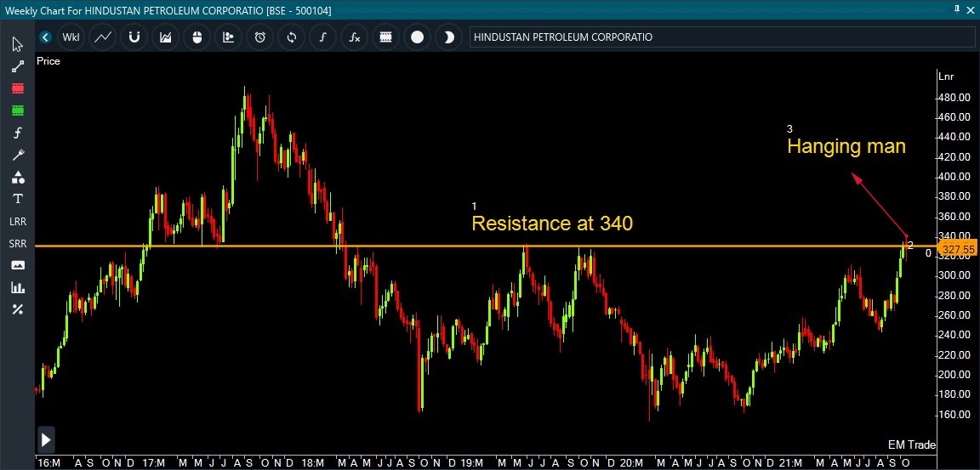Select the trend line drawing tool
Image resolution: width=980 pixels, height=470 pixels.
coord(18,67)
